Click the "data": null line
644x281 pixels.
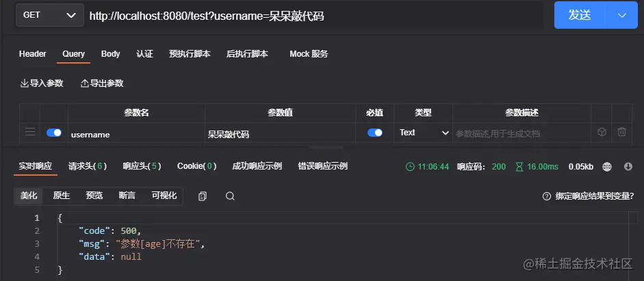[110, 257]
